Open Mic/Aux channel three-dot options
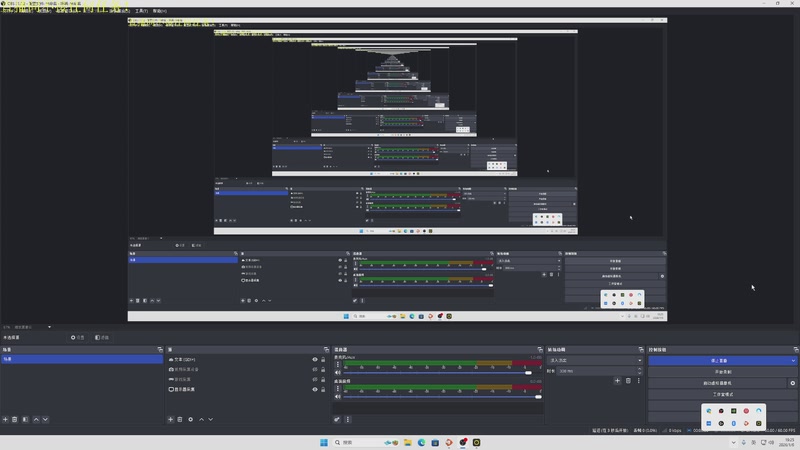800x450 pixels. point(337,365)
